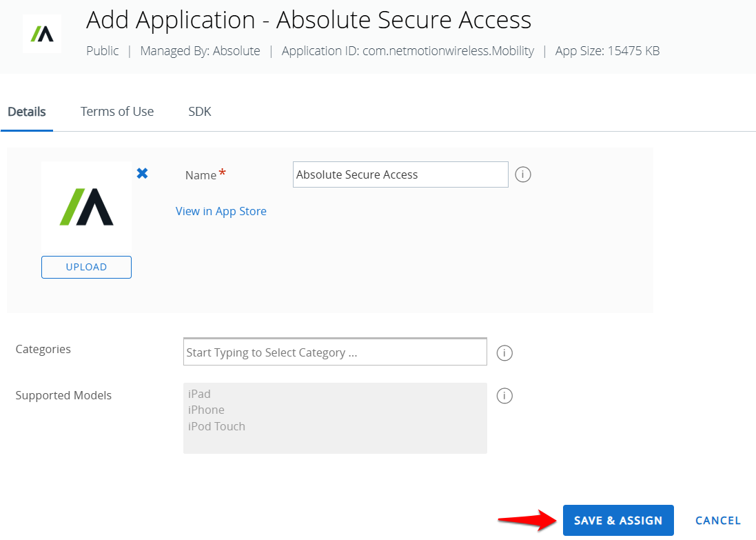Select iPhone in Supported Models list
756x540 pixels.
(206, 410)
